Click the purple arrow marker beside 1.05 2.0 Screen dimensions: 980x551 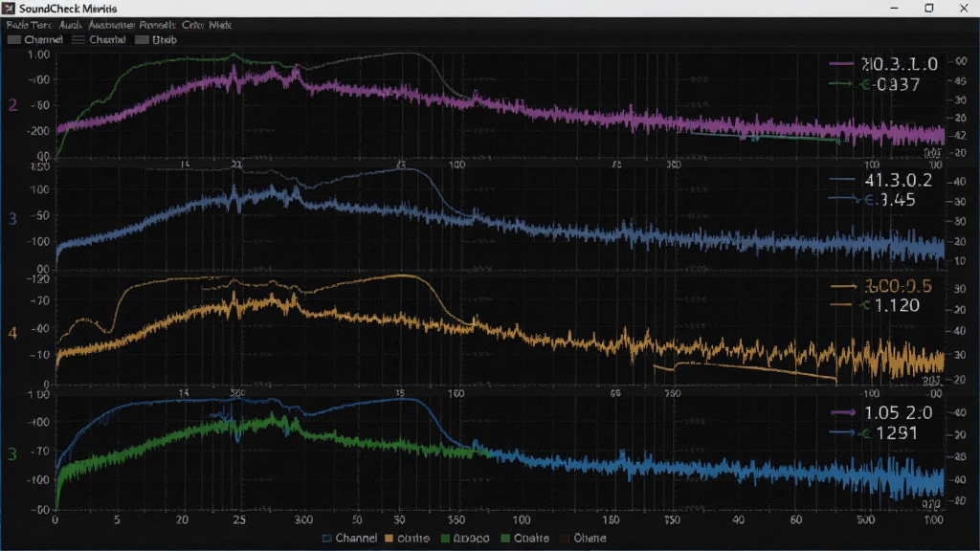coord(842,412)
